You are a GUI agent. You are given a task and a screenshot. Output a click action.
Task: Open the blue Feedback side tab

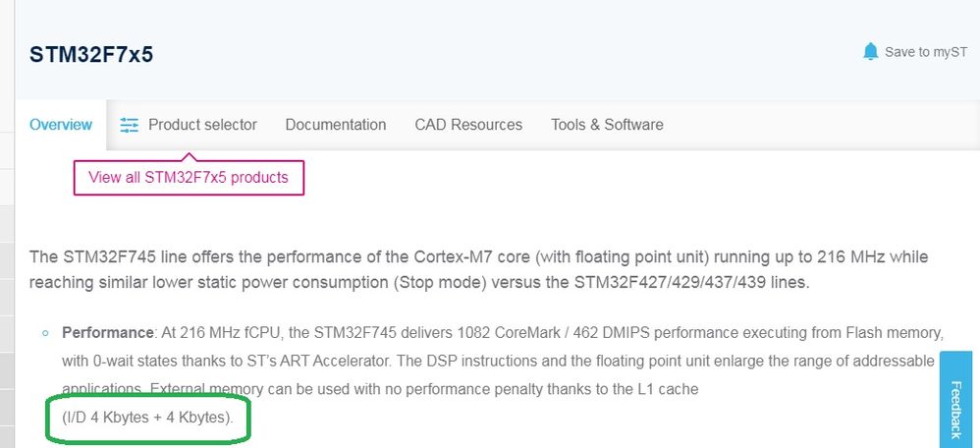955,399
